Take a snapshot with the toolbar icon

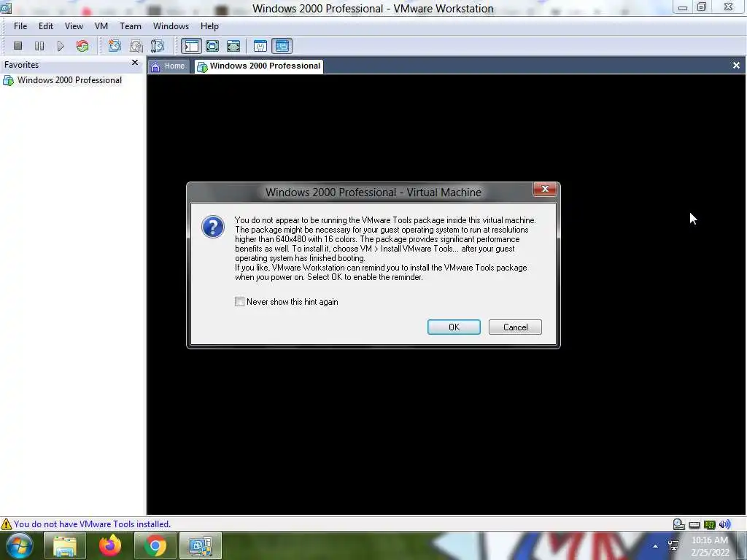115,46
